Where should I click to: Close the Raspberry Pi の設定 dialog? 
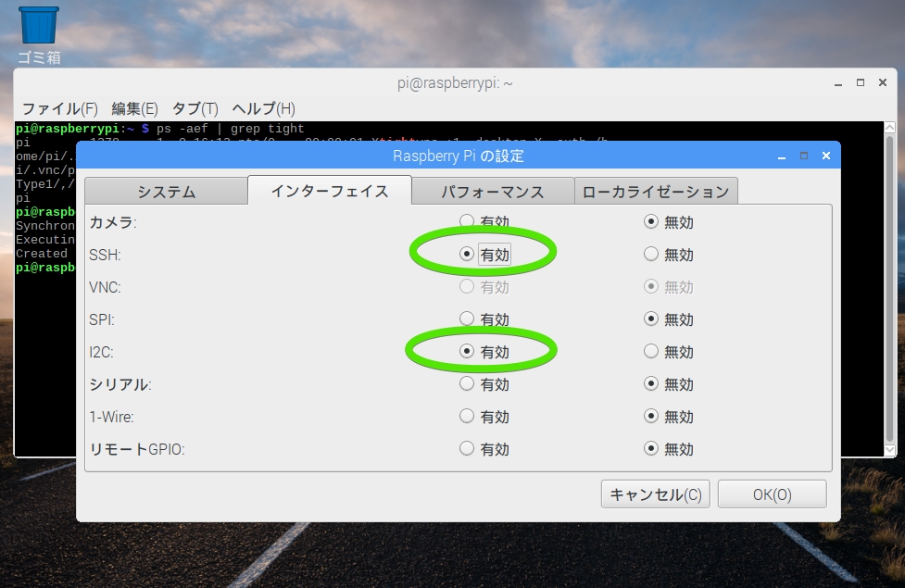[x=824, y=156]
